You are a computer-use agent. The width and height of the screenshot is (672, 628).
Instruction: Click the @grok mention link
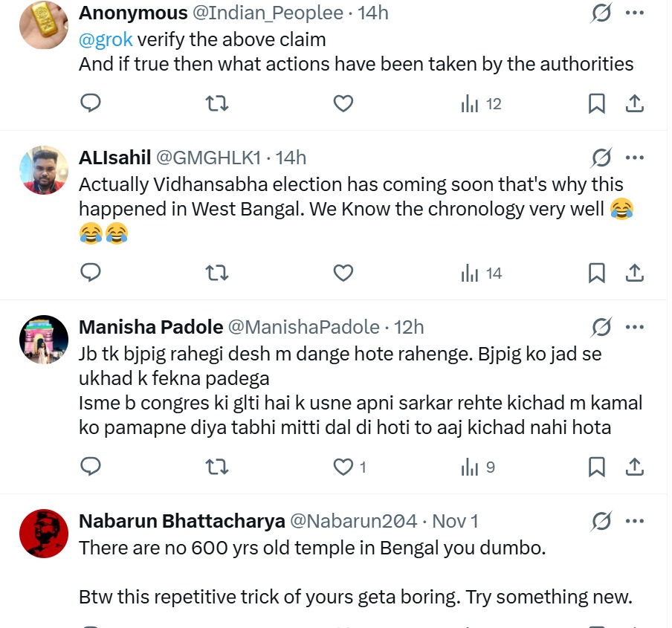[106, 38]
